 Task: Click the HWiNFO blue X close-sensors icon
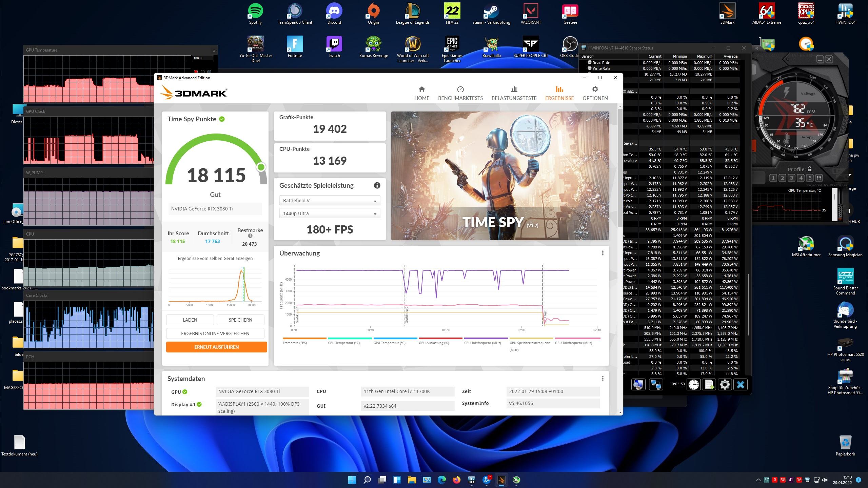[741, 385]
